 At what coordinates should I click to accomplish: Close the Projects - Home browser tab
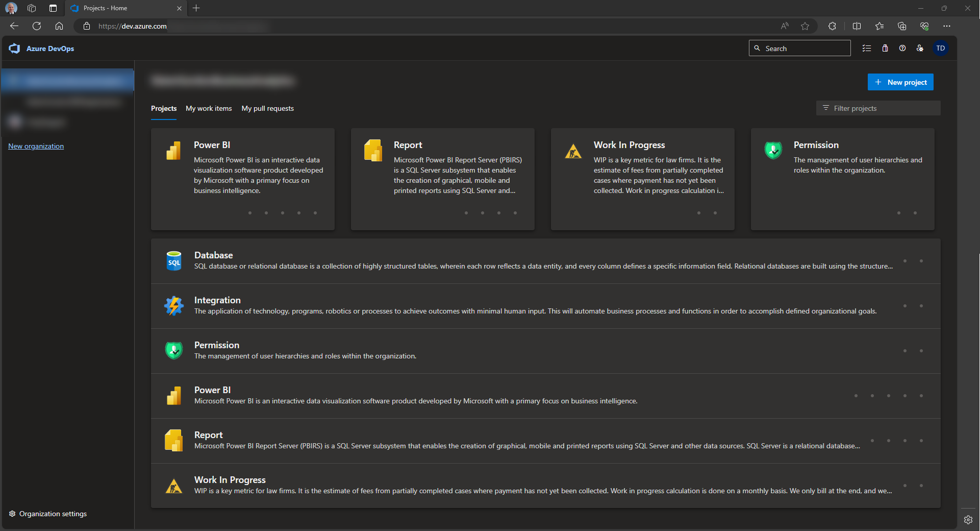179,8
